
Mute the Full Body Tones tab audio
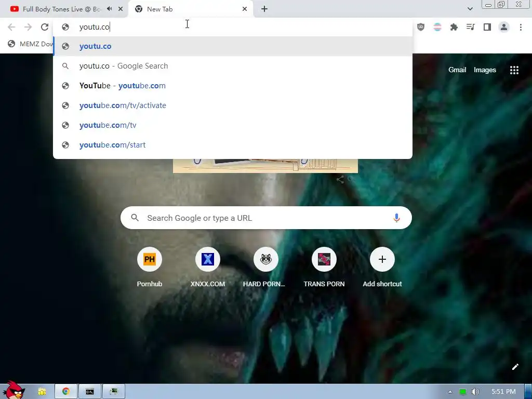pos(109,9)
